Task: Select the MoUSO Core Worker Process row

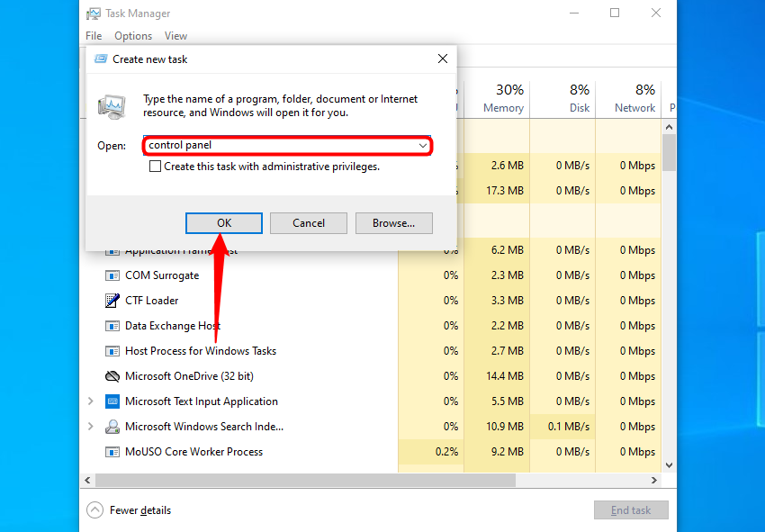Action: click(x=370, y=452)
